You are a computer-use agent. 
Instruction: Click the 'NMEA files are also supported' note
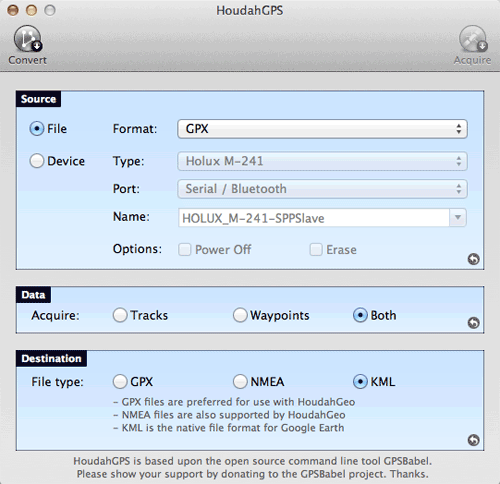pyautogui.click(x=229, y=415)
